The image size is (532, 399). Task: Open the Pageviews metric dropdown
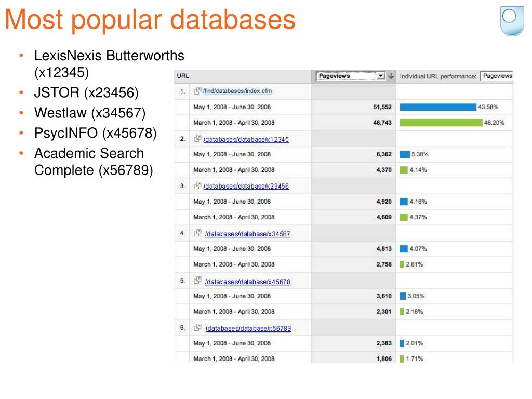pos(351,76)
